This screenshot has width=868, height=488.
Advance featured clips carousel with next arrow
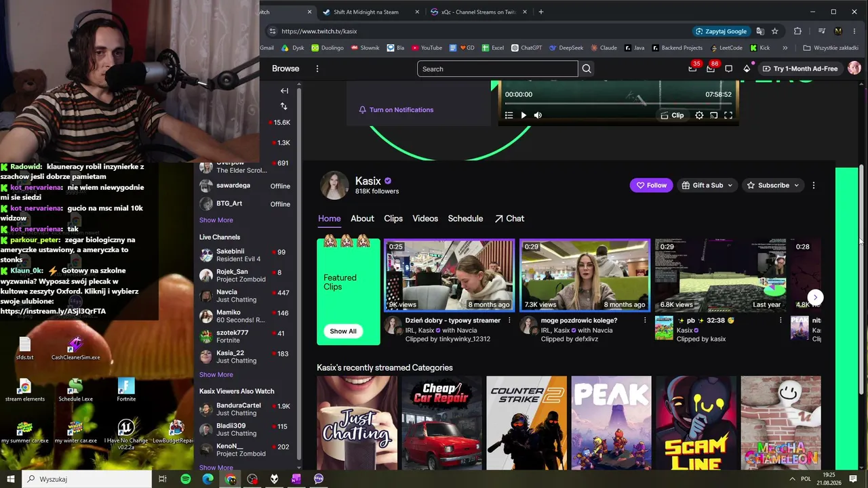(815, 298)
